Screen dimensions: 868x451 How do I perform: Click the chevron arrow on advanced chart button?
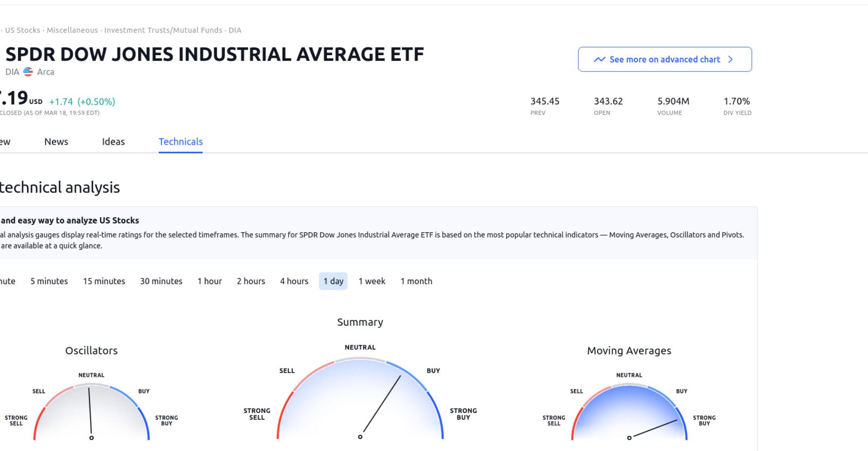pos(731,60)
